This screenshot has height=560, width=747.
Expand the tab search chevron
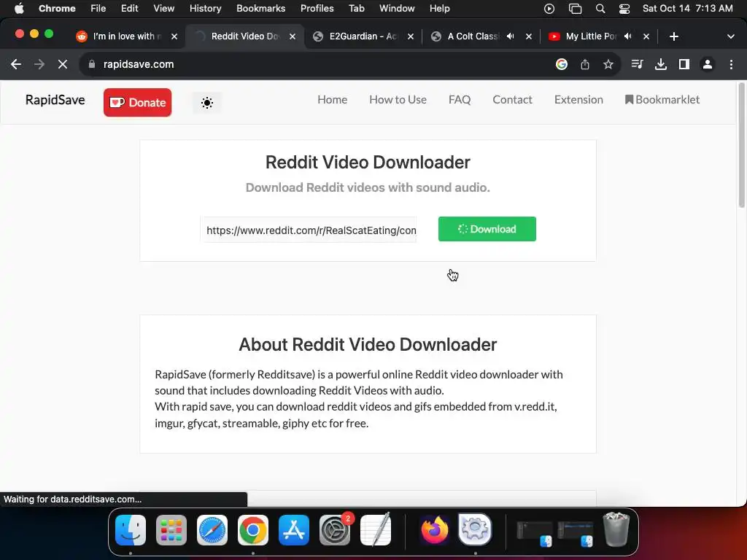pyautogui.click(x=731, y=36)
